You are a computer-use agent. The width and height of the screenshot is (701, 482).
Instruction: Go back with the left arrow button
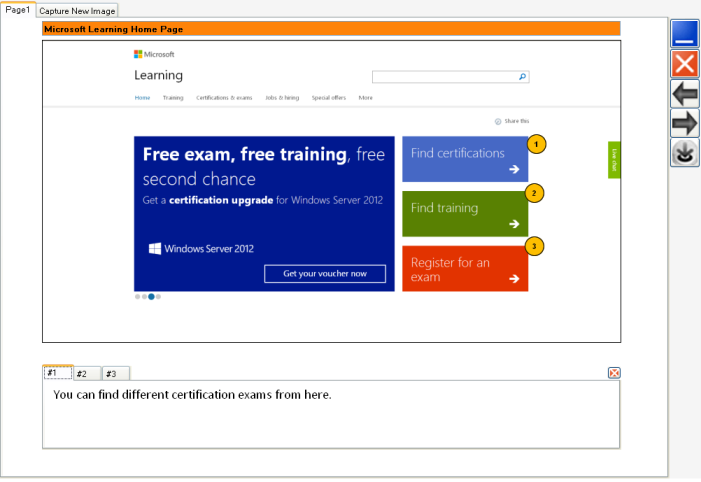[684, 93]
